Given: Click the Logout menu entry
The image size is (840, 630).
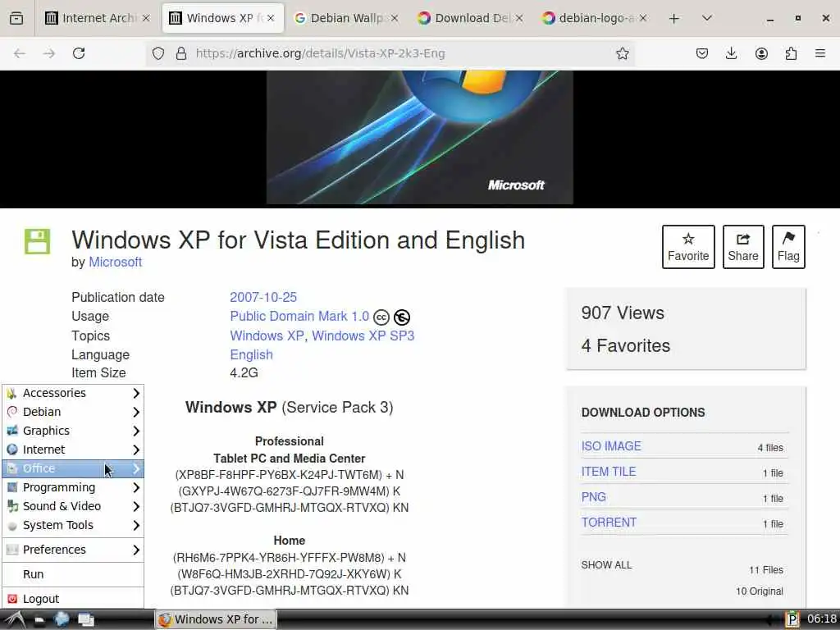Looking at the screenshot, I should point(73,598).
